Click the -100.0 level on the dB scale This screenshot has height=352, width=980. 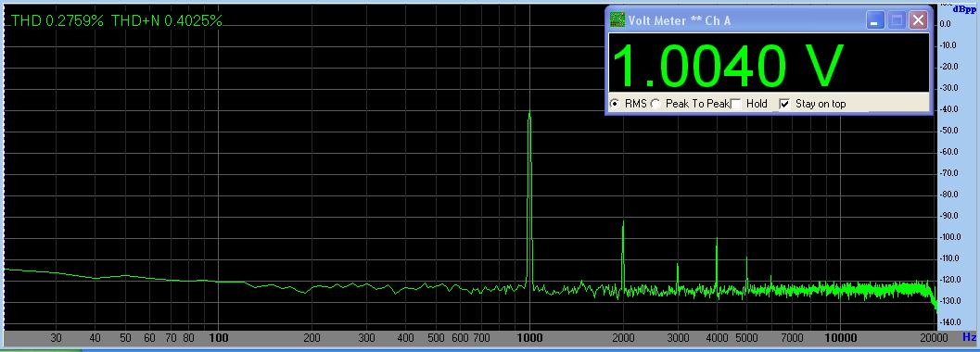(950, 237)
